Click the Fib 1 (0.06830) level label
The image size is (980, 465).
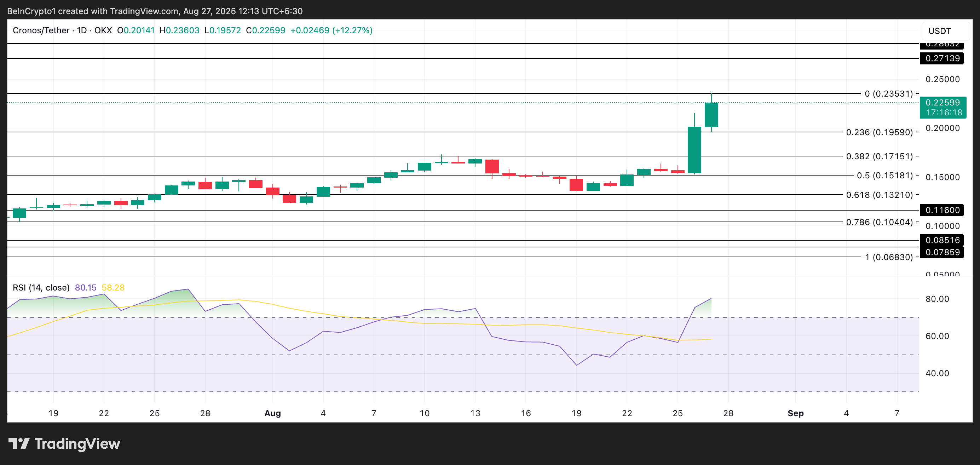click(889, 257)
